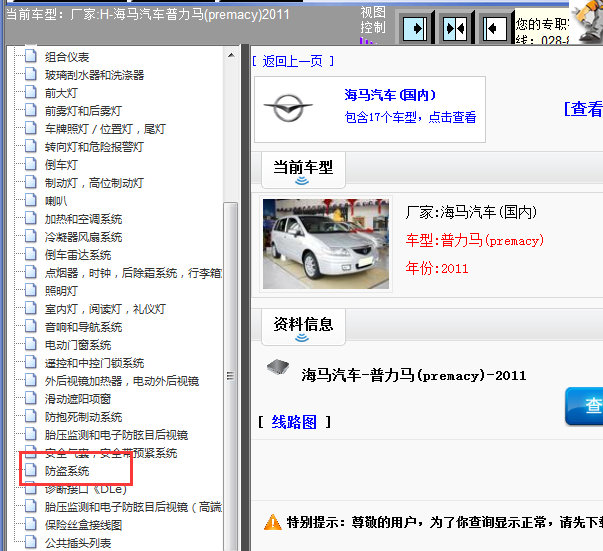Open 室内灯，阅读灯，礼仪灯 entry

[x=105, y=309]
